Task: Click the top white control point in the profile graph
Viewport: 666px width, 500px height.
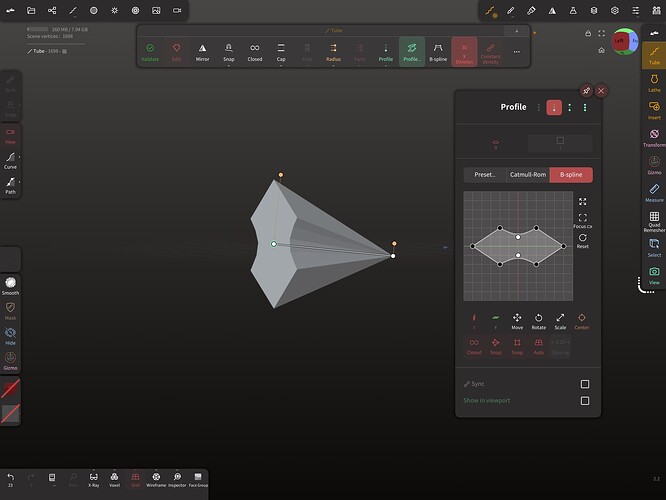Action: (x=518, y=237)
